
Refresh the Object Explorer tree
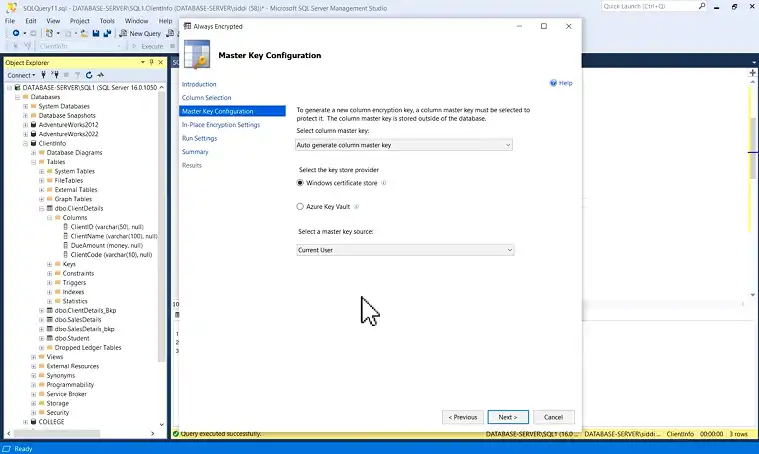tap(89, 75)
